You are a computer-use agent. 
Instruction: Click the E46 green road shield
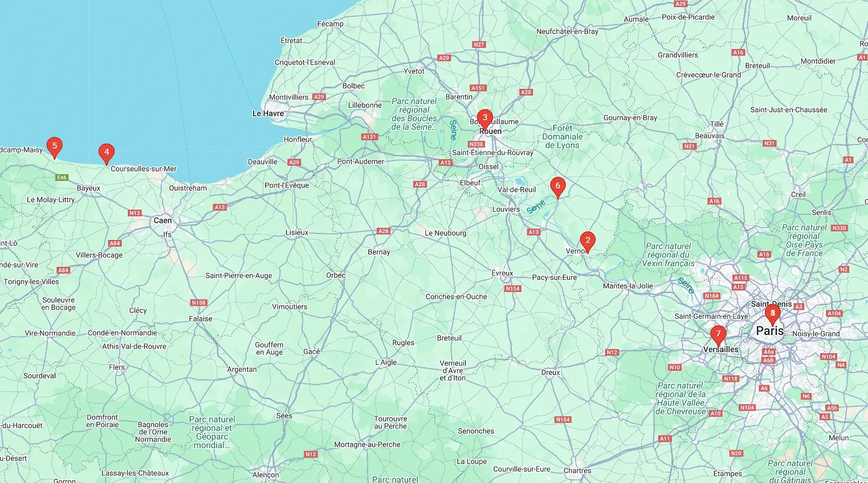[x=62, y=177]
